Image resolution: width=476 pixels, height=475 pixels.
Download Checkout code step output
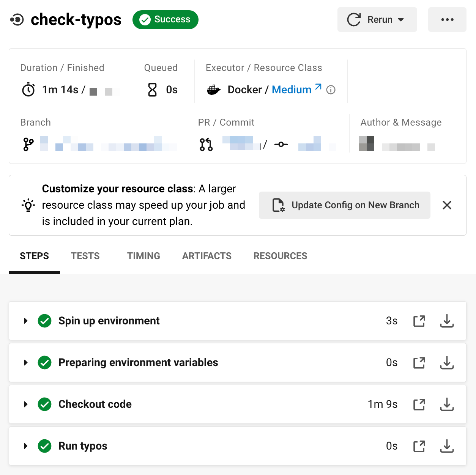[x=447, y=404]
